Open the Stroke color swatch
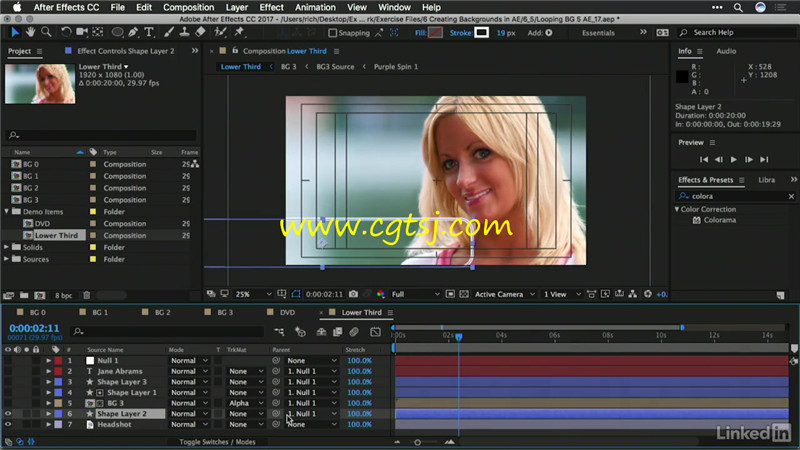Screen dimensions: 800x450 (x=481, y=33)
